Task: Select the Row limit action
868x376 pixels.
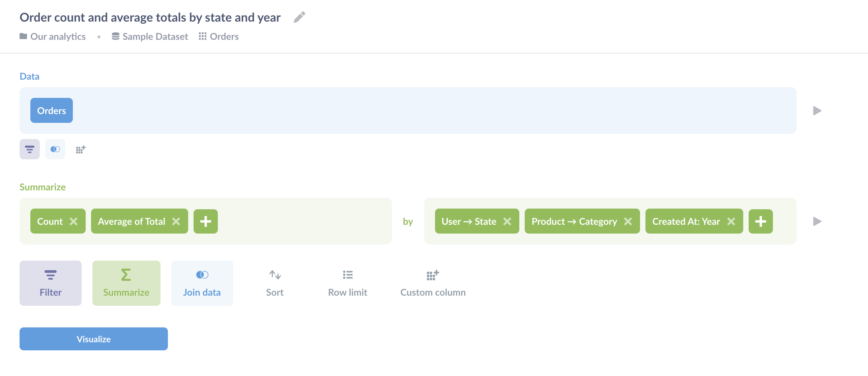Action: click(348, 283)
